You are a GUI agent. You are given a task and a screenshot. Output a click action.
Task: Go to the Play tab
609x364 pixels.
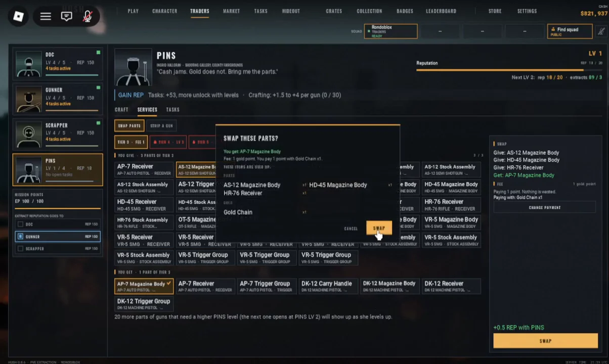pos(133,11)
